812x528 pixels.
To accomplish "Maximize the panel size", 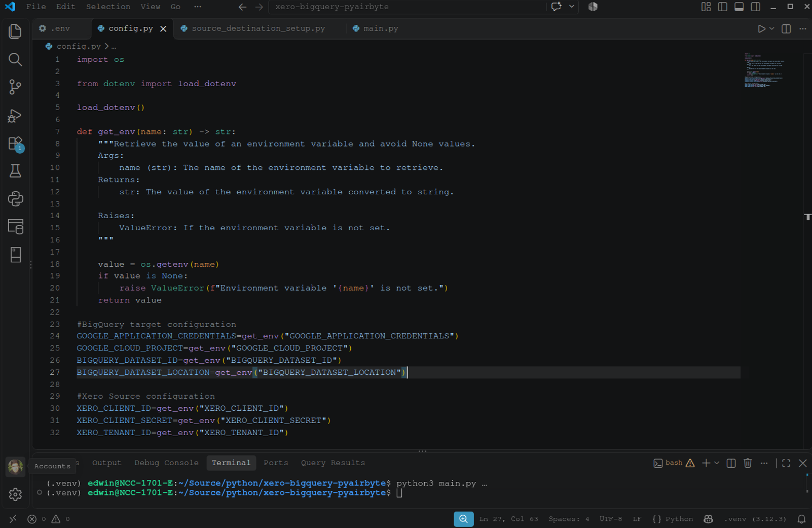I will tap(786, 463).
